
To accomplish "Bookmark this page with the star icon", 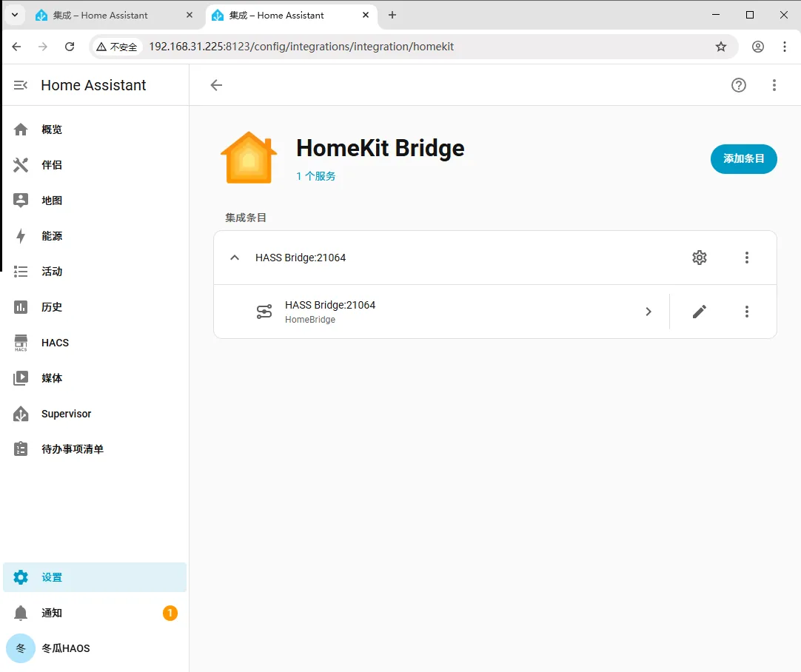I will pyautogui.click(x=721, y=47).
